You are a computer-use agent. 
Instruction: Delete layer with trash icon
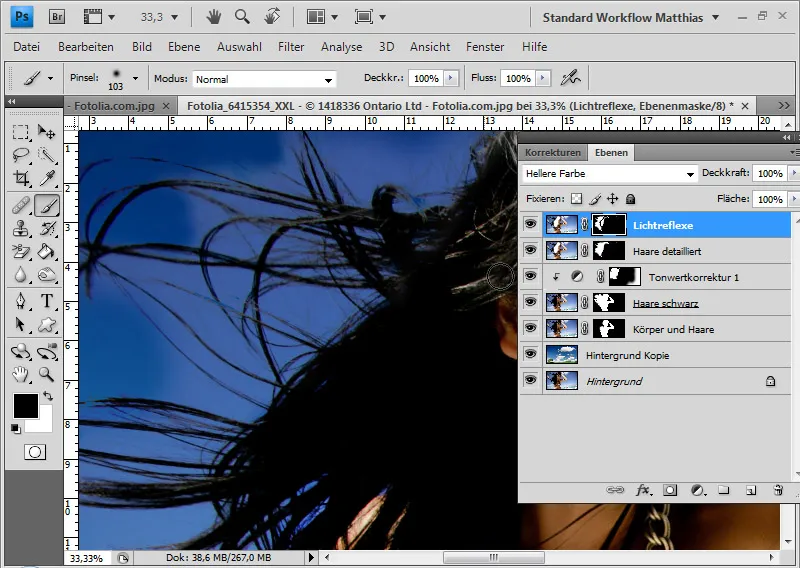pos(778,490)
